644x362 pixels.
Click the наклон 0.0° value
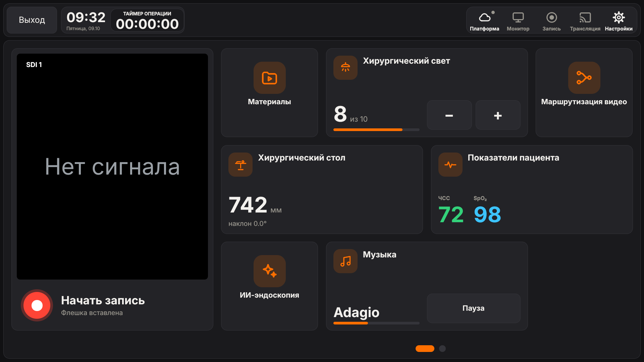pos(248,224)
